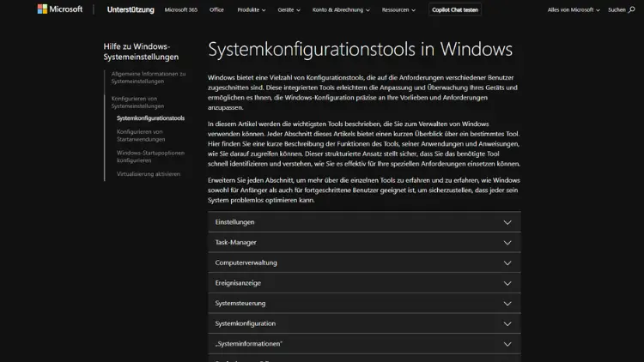Click the Suchen search label

point(617,9)
